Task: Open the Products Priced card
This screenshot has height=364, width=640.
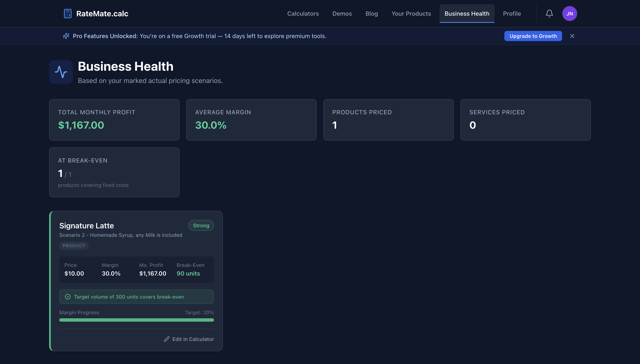Action: 389,120
